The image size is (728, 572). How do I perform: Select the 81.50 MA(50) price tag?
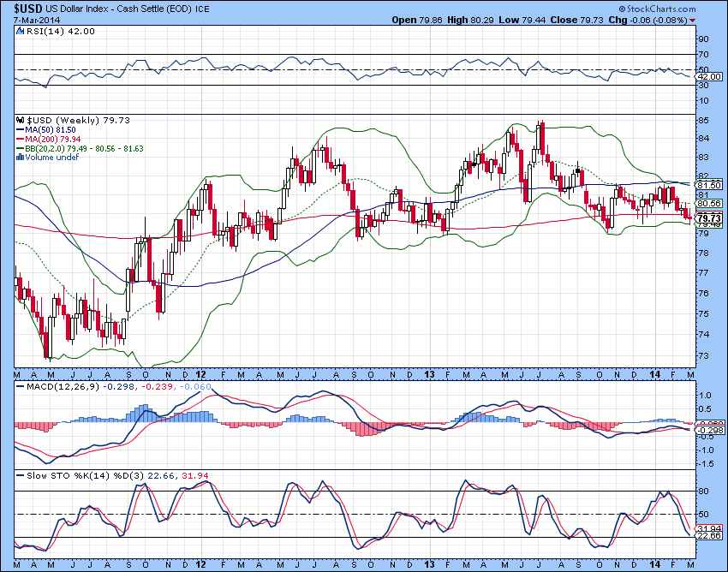(709, 185)
